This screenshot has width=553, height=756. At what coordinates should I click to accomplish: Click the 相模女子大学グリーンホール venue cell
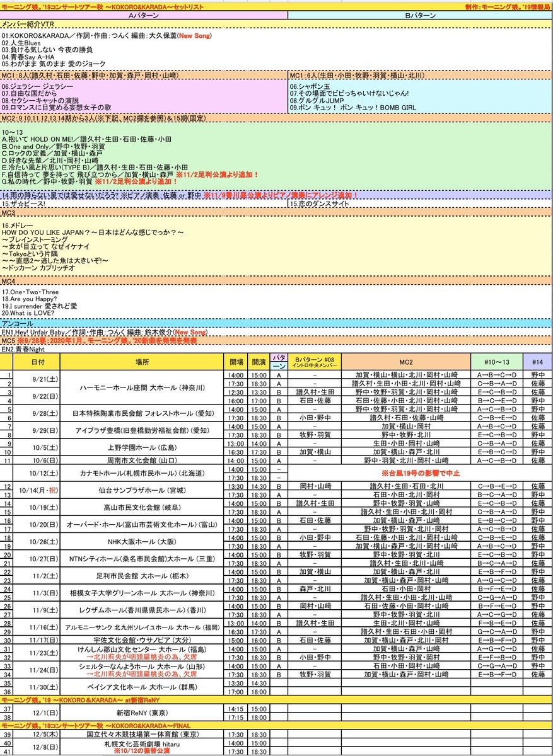143,593
